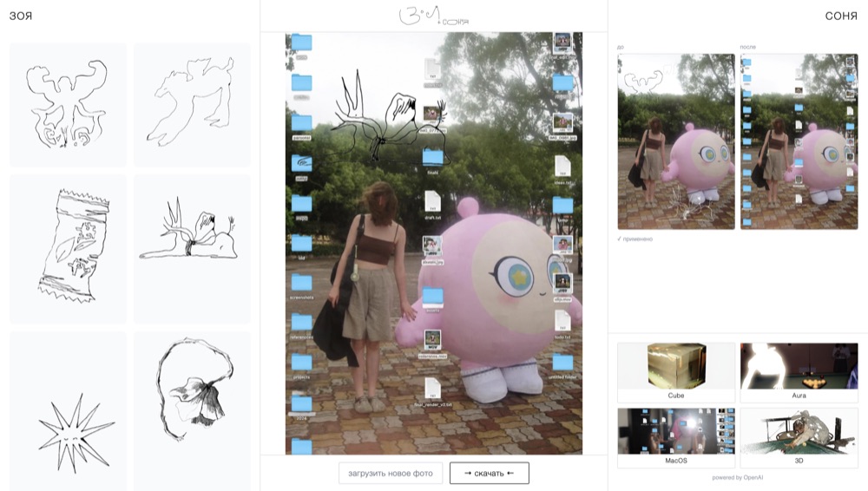Screen dimensions: 868x491
Task: Pick the plant with bow sticker card
Action: [x=192, y=249]
